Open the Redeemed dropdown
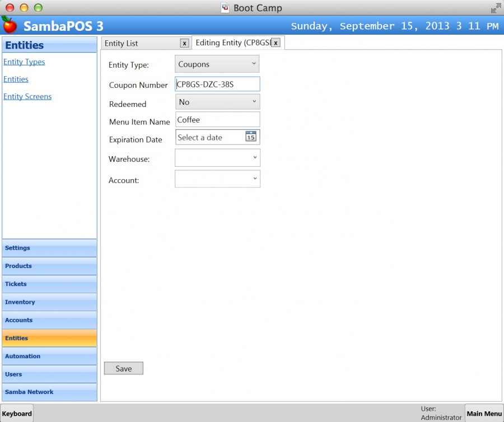 click(217, 102)
